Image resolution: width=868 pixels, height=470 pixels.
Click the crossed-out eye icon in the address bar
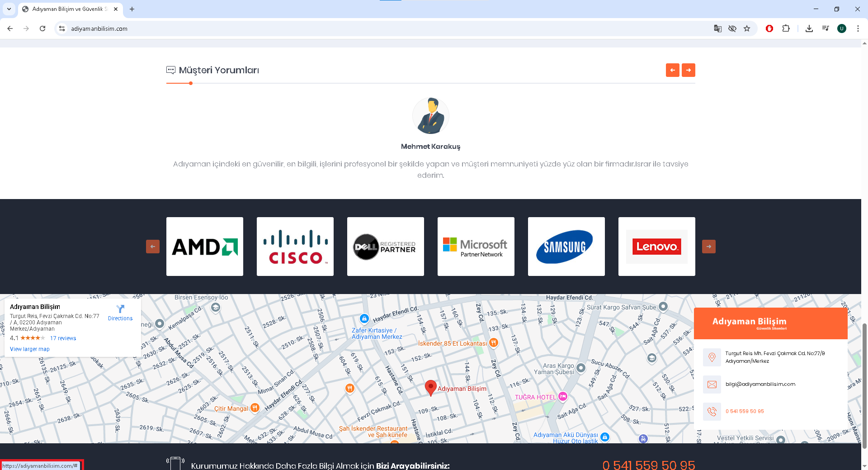click(x=732, y=28)
